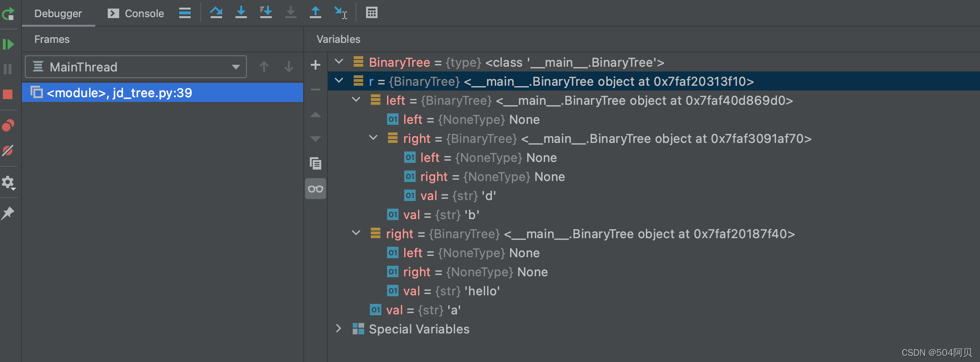Go to next frame arrow
This screenshot has height=362, width=980.
pyautogui.click(x=289, y=67)
